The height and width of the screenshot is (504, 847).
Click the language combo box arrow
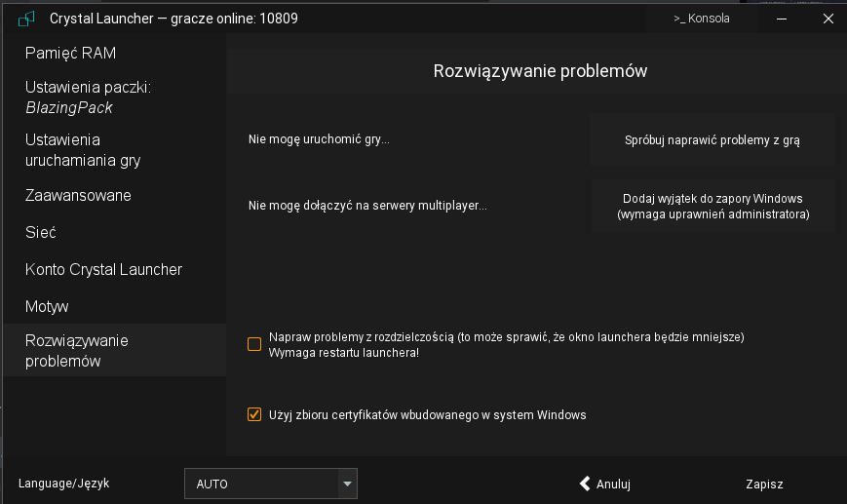coord(347,484)
